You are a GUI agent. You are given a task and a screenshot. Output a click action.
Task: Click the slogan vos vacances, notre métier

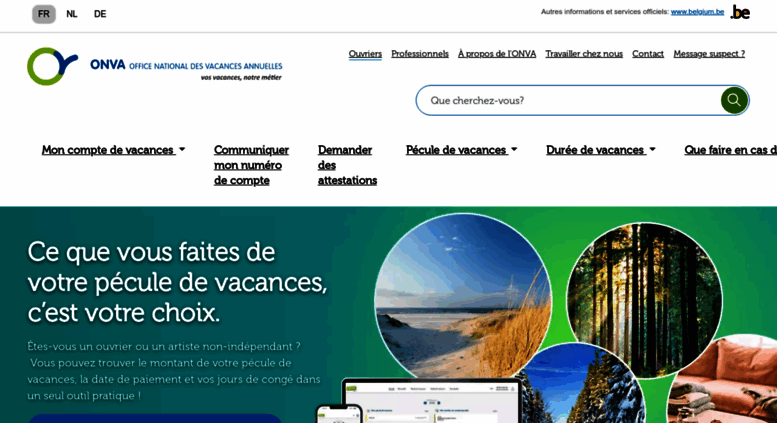(x=241, y=78)
